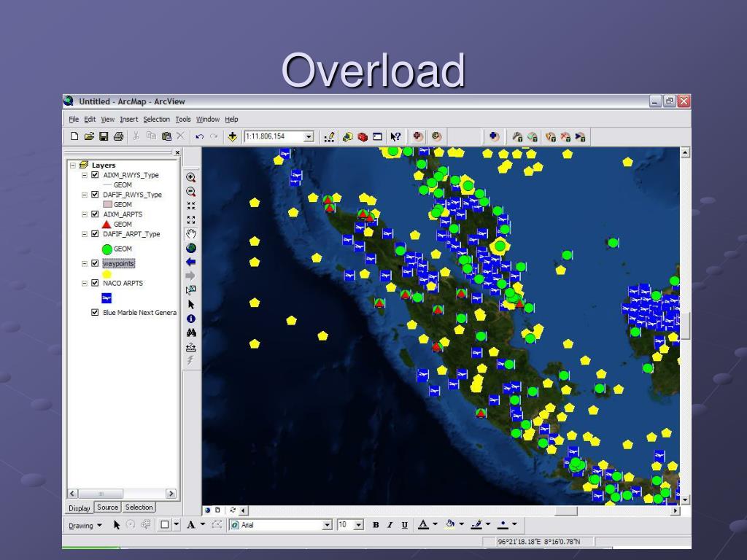Click the green circle DAFIF_ARPT symbol
The height and width of the screenshot is (560, 747).
107,249
